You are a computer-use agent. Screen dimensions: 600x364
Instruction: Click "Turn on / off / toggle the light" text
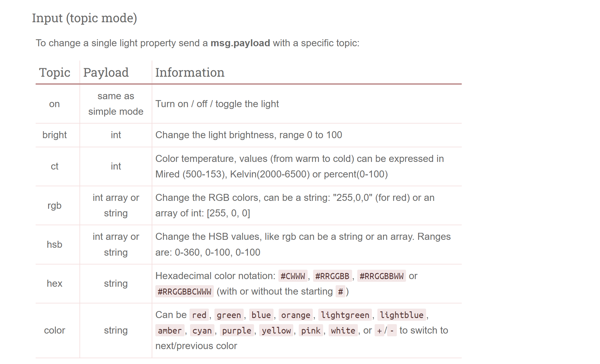pos(217,104)
